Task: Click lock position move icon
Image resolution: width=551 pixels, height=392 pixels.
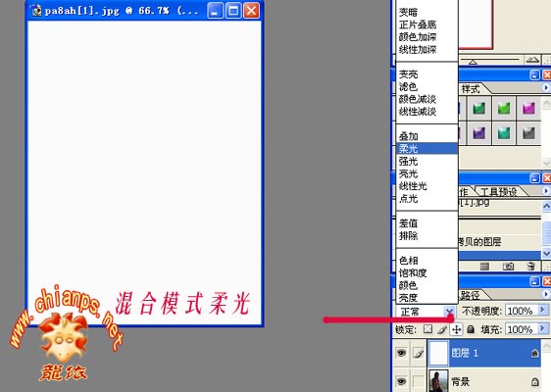Action: click(456, 329)
